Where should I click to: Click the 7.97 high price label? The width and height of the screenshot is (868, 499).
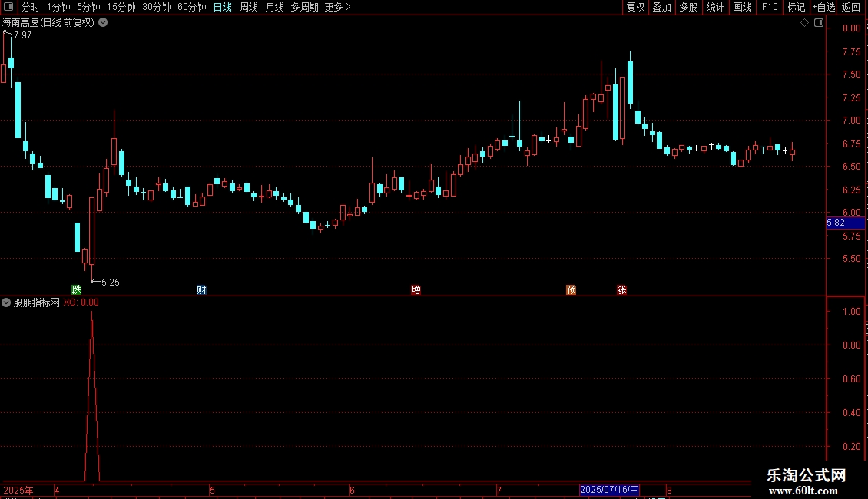click(23, 35)
